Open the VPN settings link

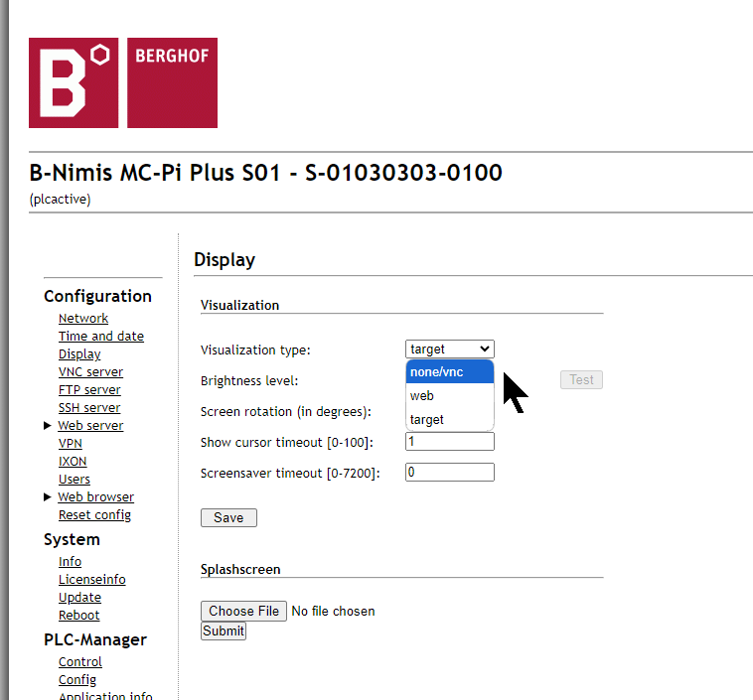pyautogui.click(x=71, y=443)
